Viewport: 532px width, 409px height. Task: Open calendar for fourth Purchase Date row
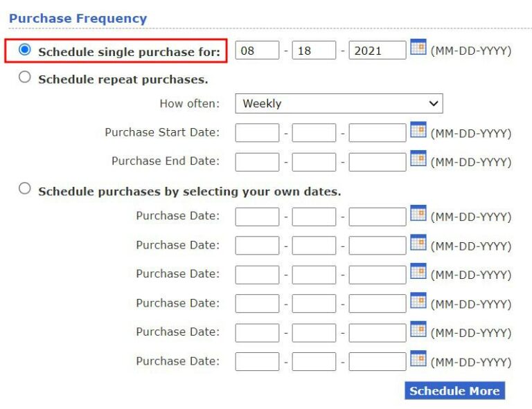click(x=418, y=300)
